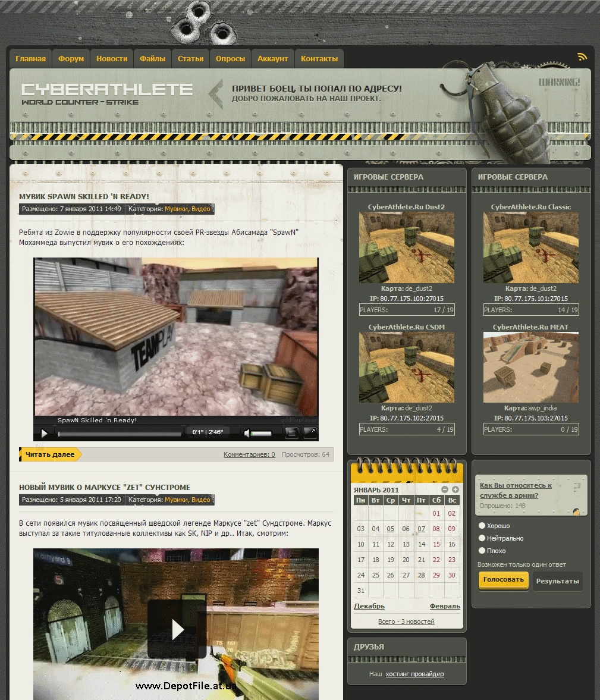Open the RSS feed icon
Image resolution: width=600 pixels, height=700 pixels.
tap(582, 56)
